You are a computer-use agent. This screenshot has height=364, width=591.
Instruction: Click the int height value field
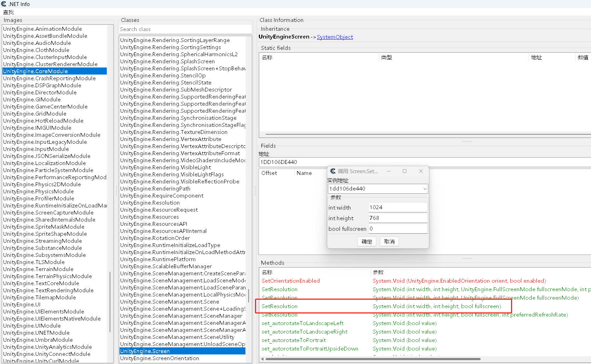[x=398, y=218]
